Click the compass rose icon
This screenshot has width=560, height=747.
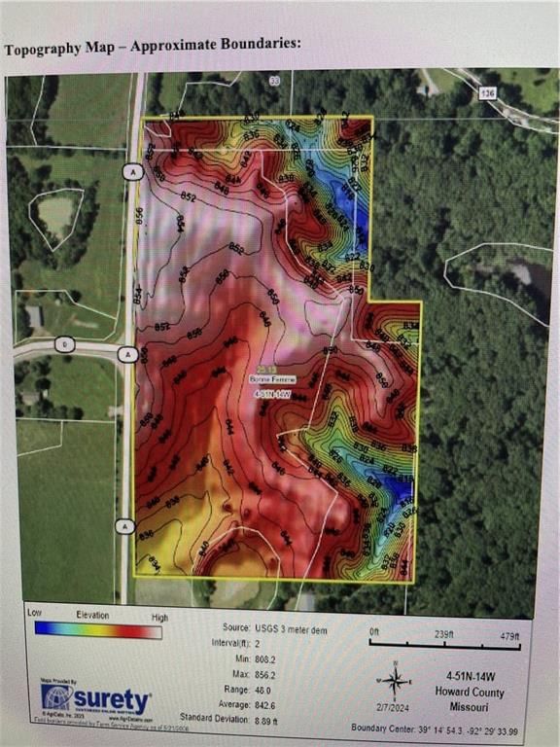click(x=395, y=681)
